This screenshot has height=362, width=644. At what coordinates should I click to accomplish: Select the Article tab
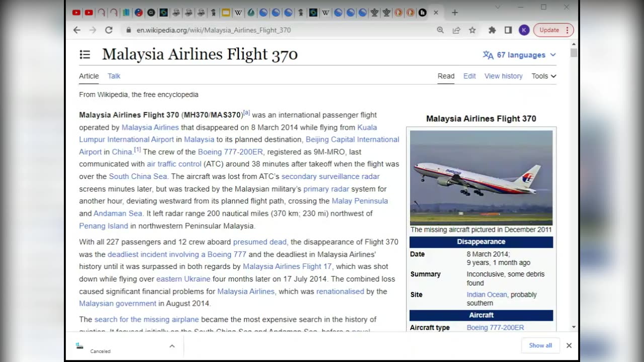(89, 76)
